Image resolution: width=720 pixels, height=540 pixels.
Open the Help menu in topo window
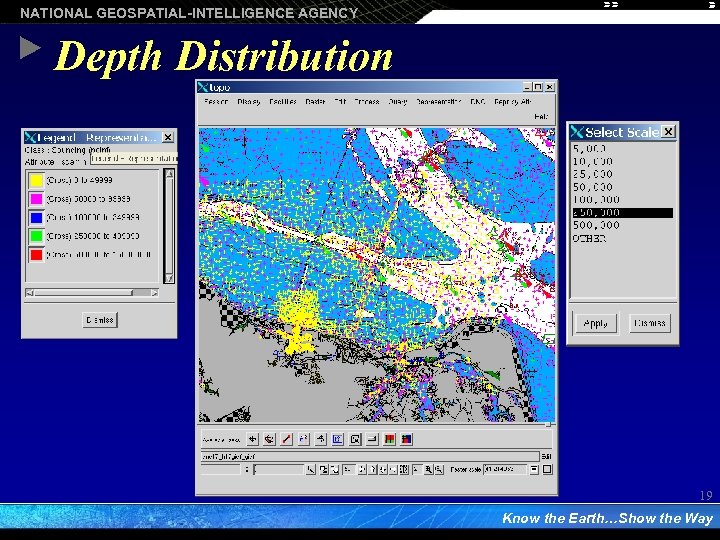click(541, 117)
